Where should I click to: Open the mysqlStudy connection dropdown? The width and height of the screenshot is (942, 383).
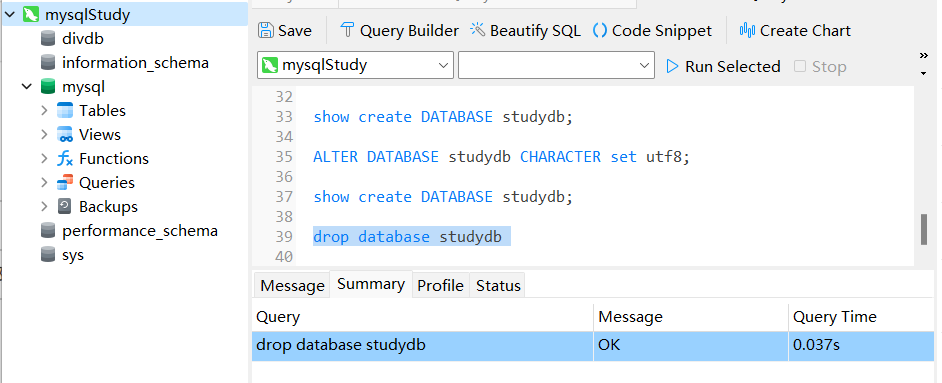(355, 65)
